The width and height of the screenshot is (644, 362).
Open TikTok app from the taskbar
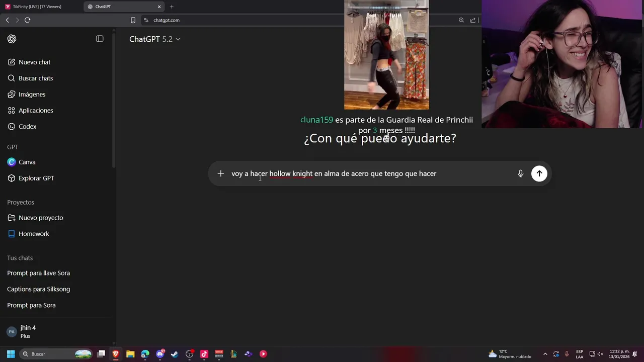204,354
